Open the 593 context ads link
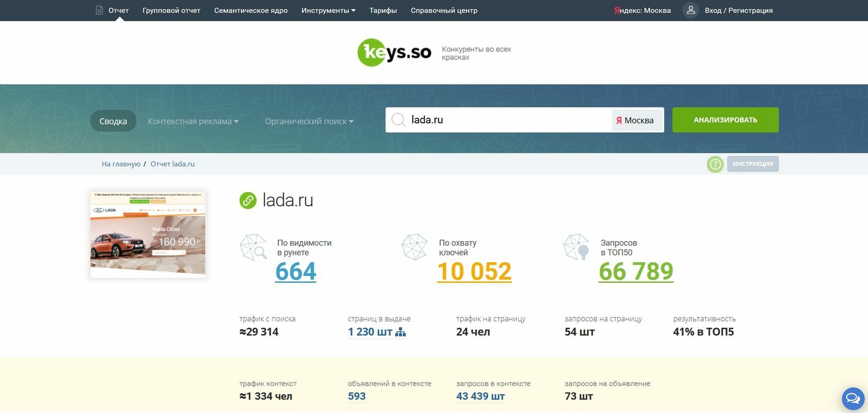This screenshot has width=868, height=413. pyautogui.click(x=357, y=396)
